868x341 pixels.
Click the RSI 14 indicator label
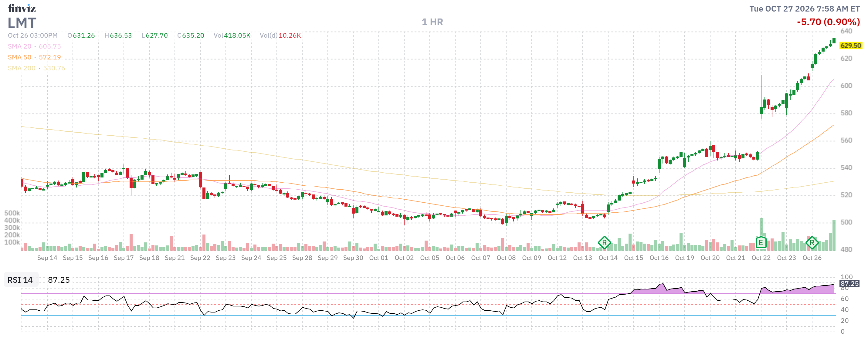[x=20, y=280]
